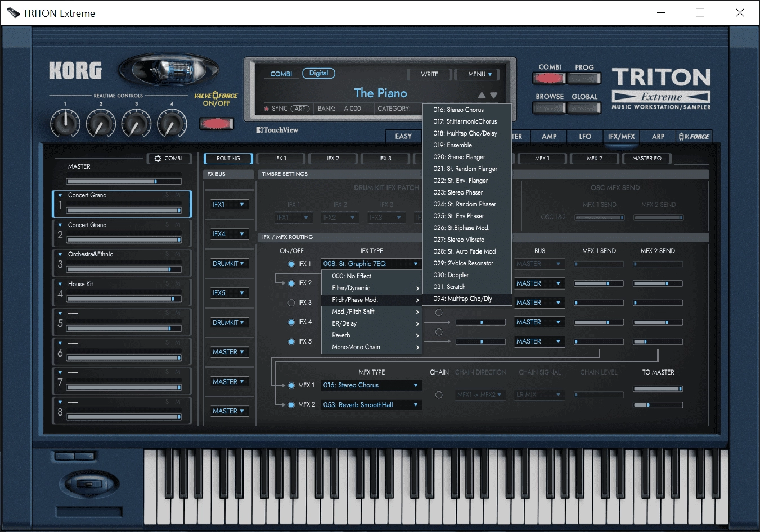This screenshot has height=532, width=760.
Task: Toggle the ARP sync button
Action: coord(300,109)
